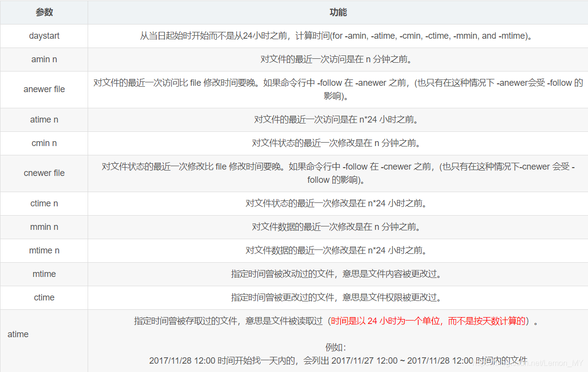Click the daystart description starting '从当日起始时开始'
This screenshot has height=372, width=588.
[x=338, y=36]
